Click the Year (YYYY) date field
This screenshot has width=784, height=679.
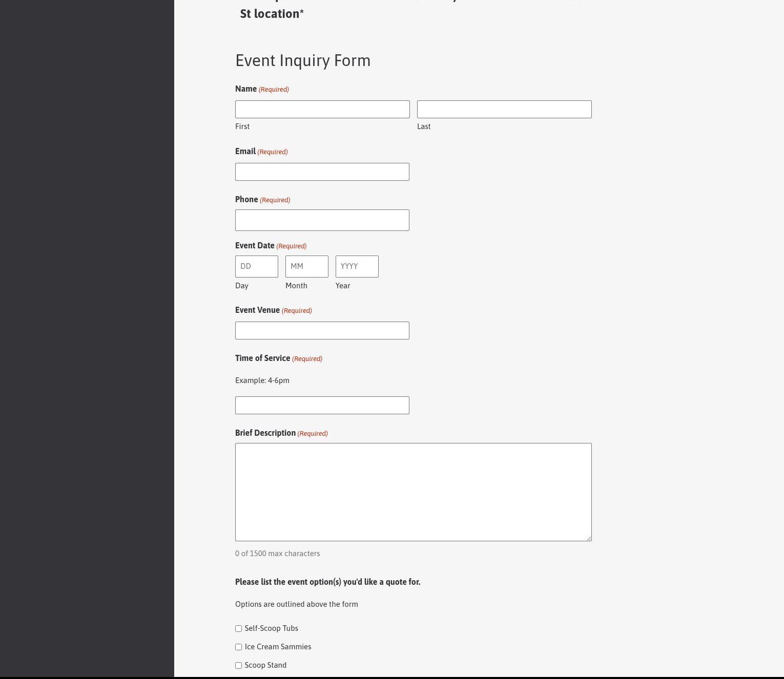357,266
